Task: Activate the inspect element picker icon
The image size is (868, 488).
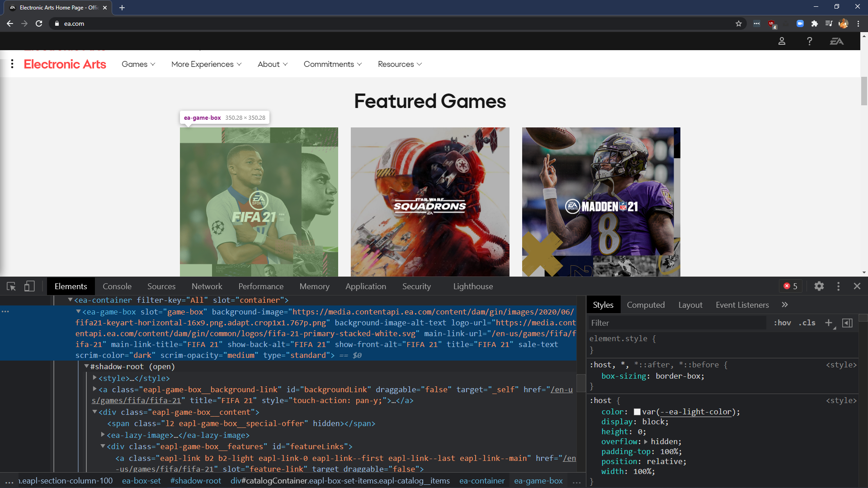Action: 11,286
